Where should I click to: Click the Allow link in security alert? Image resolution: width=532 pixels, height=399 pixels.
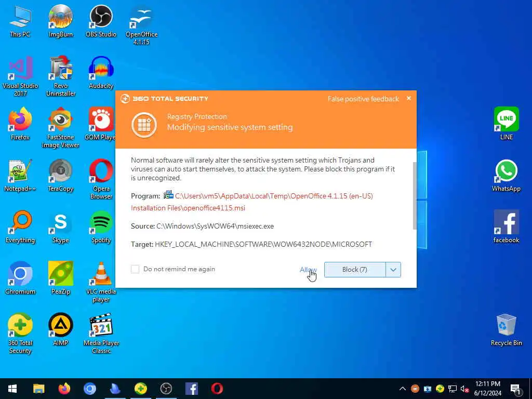tap(308, 270)
